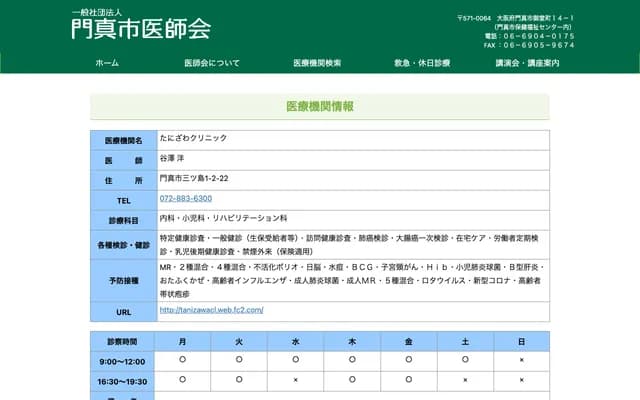The image size is (640, 400).
Task: Click the doctor name 谷澤 洋
Action: pos(172,158)
